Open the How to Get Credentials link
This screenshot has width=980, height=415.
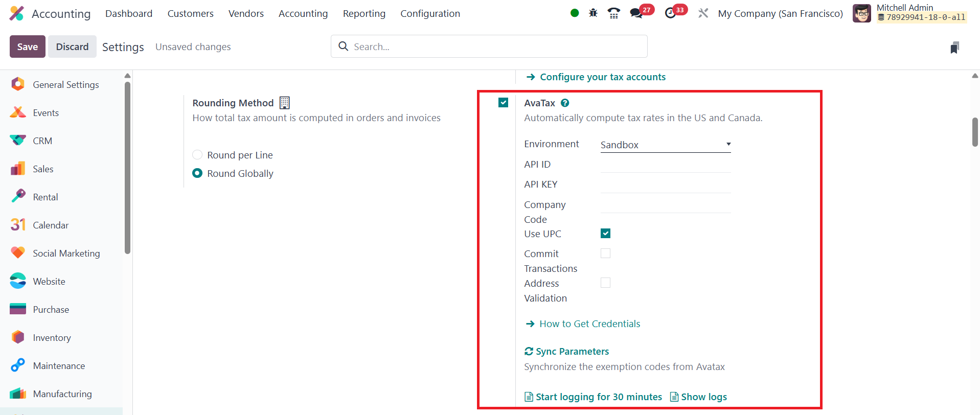point(589,324)
